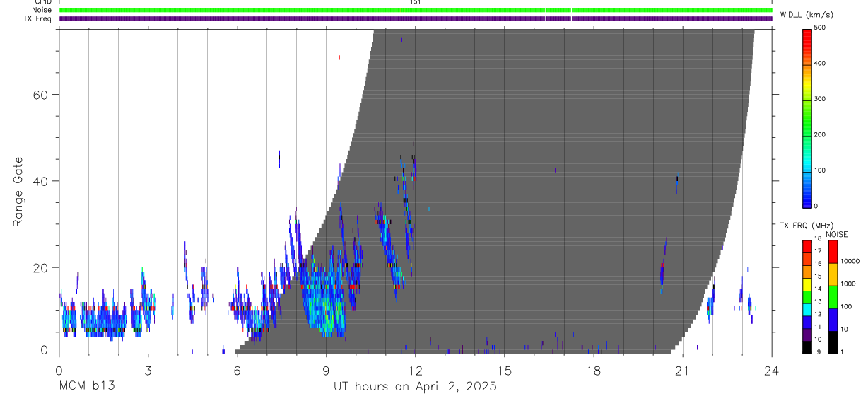This screenshot has width=868, height=401.
Task: Pick the black 1–10 noise swatch
Action: [x=833, y=342]
